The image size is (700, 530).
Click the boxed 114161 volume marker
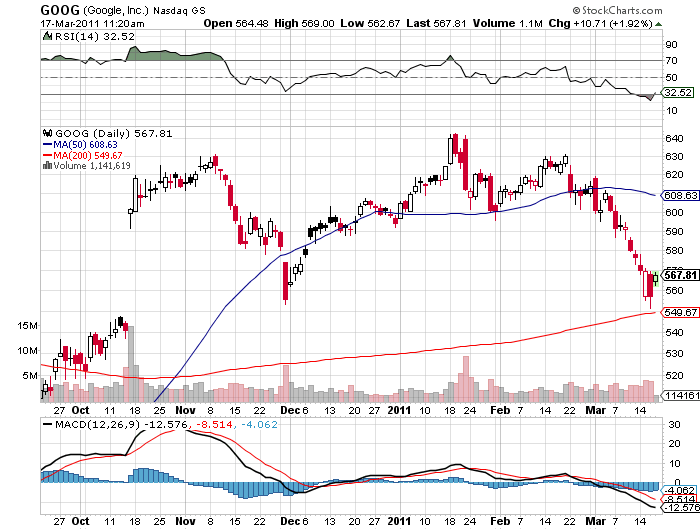point(681,396)
